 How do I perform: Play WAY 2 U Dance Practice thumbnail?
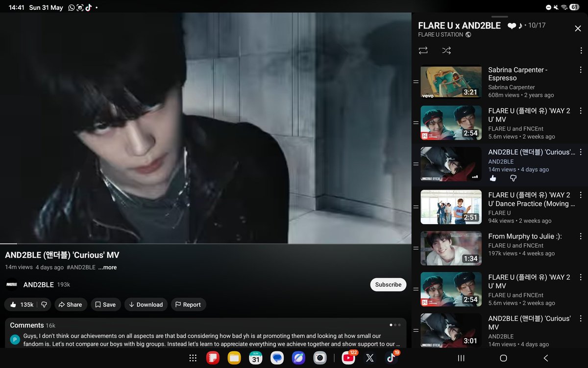tap(451, 207)
